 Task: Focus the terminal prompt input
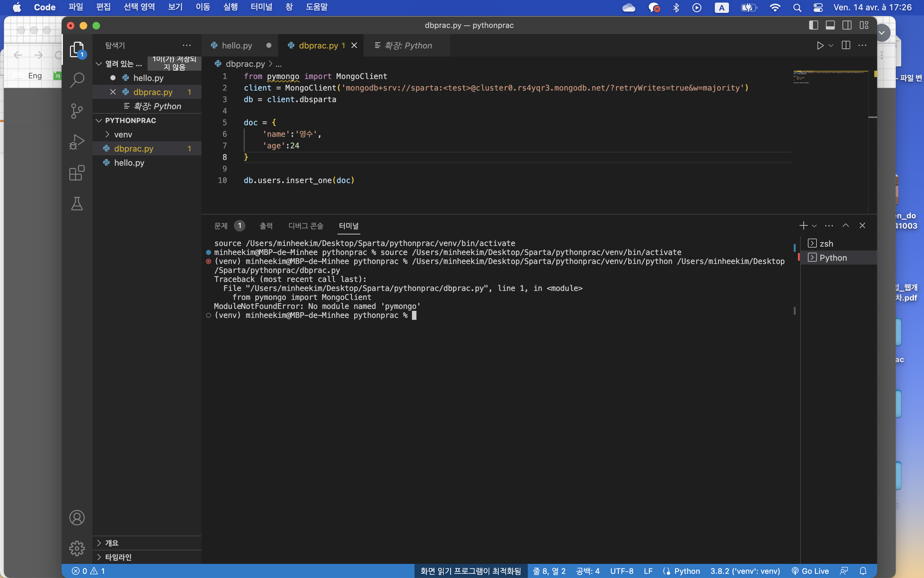(414, 315)
